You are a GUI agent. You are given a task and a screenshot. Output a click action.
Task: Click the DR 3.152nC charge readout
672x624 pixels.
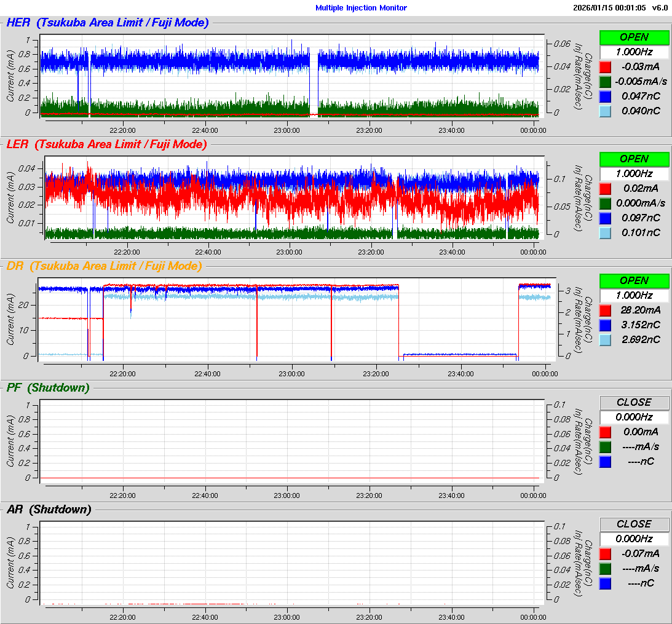coord(640,325)
